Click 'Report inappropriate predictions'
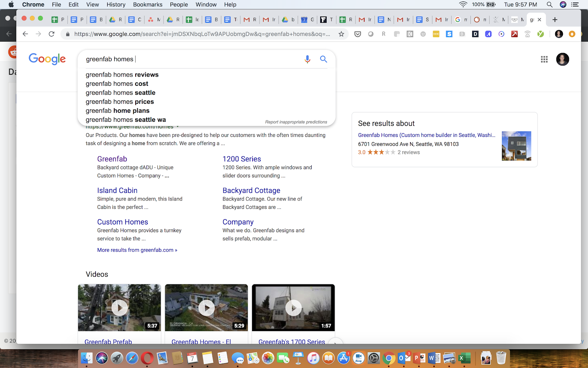Viewport: 588px width, 368px height. [x=296, y=122]
